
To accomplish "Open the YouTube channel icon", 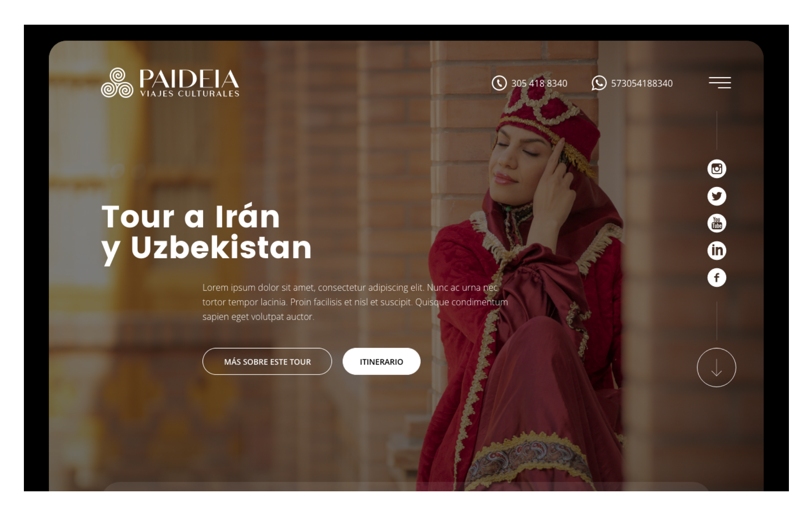I will click(x=716, y=223).
